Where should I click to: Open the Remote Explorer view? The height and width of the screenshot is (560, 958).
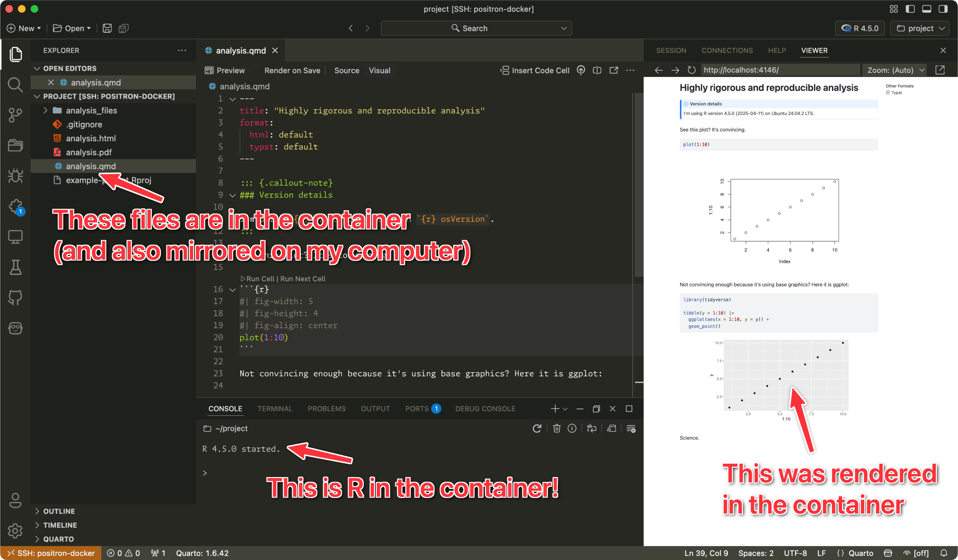[x=15, y=237]
